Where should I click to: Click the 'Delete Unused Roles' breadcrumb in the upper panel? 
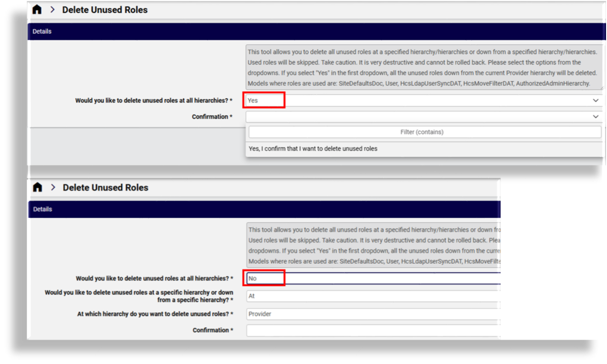105,10
